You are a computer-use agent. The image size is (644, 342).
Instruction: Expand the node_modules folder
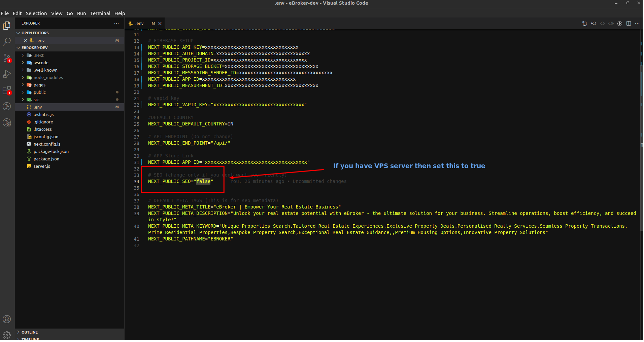[x=23, y=77]
